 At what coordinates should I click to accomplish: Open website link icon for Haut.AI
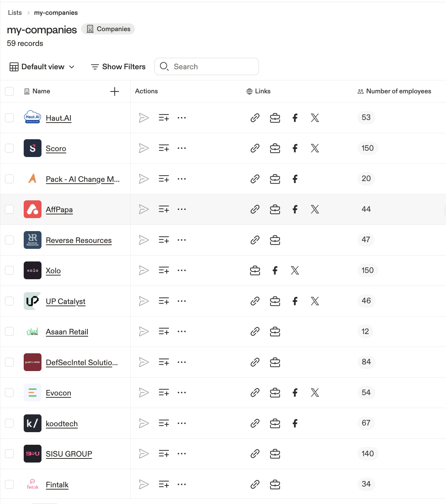pos(255,118)
